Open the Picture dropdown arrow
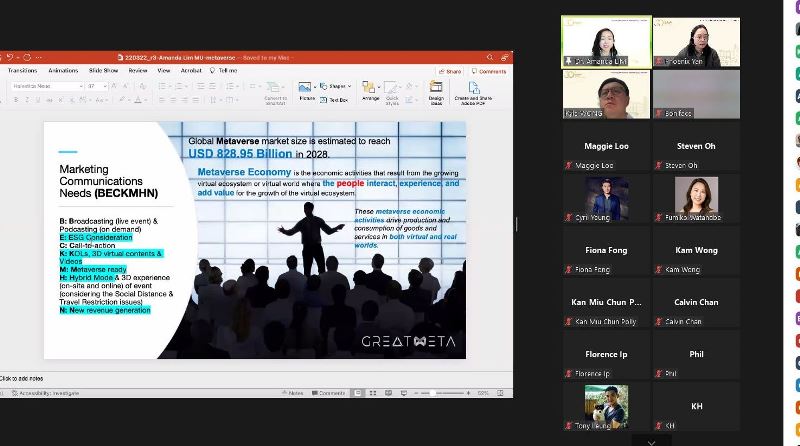800x446 pixels. pyautogui.click(x=315, y=87)
